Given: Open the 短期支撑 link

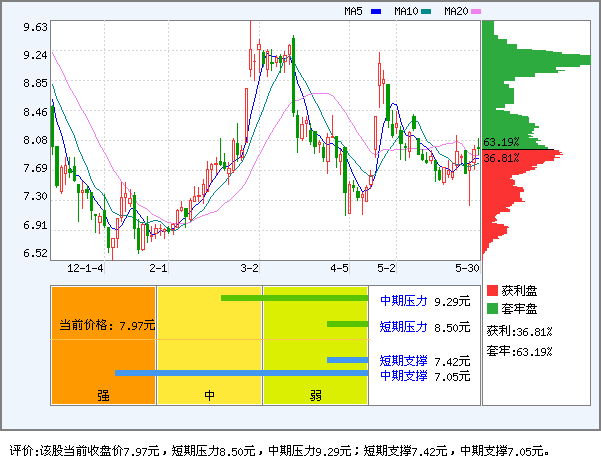Looking at the screenshot, I should (x=404, y=361).
